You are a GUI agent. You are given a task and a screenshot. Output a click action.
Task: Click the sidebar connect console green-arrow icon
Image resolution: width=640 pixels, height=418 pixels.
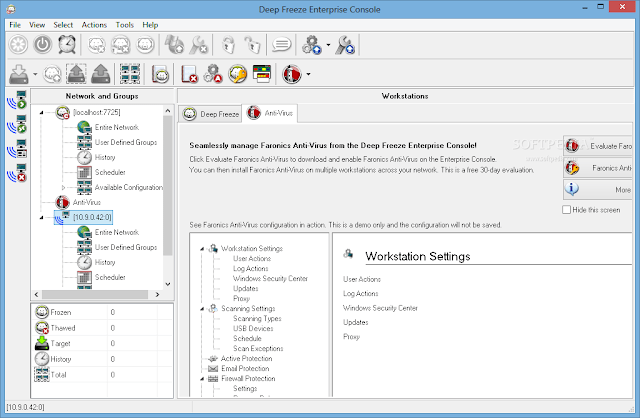[x=17, y=100]
